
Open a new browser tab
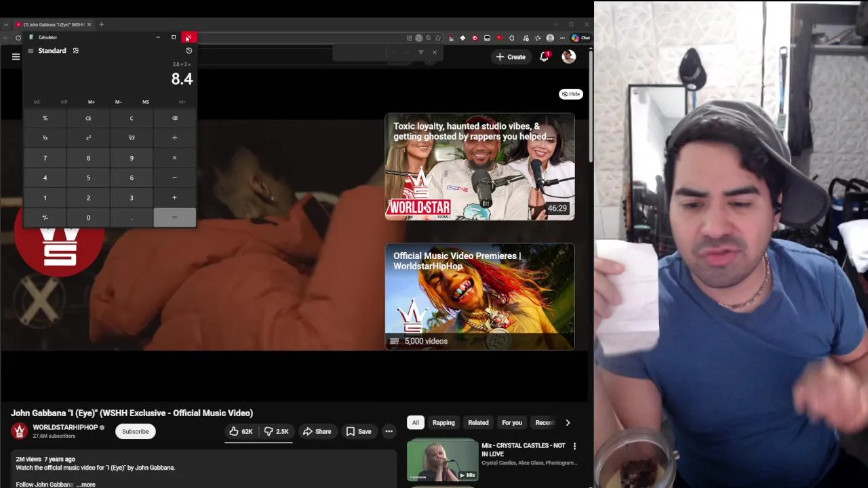pyautogui.click(x=101, y=24)
